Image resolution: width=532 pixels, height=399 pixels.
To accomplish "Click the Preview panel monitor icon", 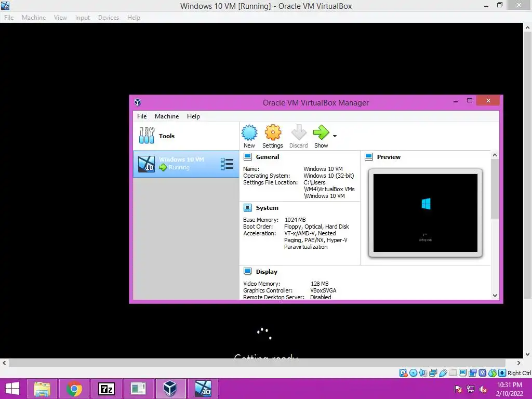I will [x=369, y=157].
